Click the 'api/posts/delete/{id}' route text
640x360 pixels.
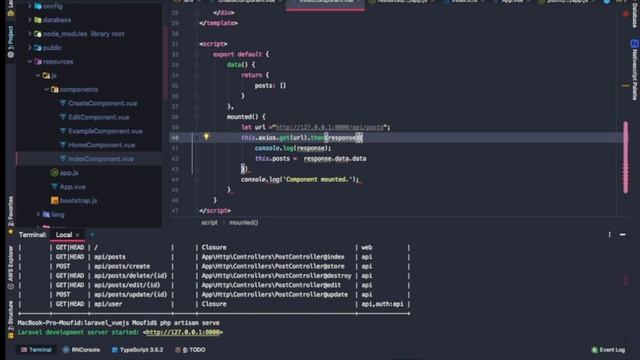click(x=131, y=276)
